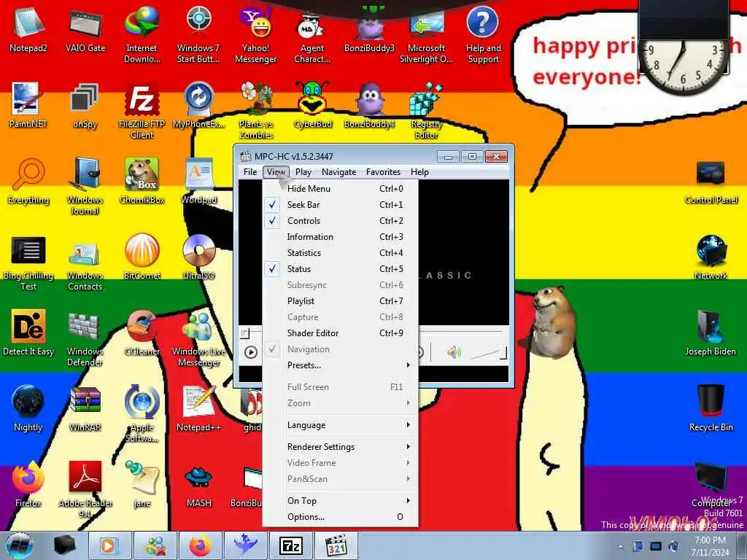Select the Adobe Reader 9.4 icon

point(85,489)
